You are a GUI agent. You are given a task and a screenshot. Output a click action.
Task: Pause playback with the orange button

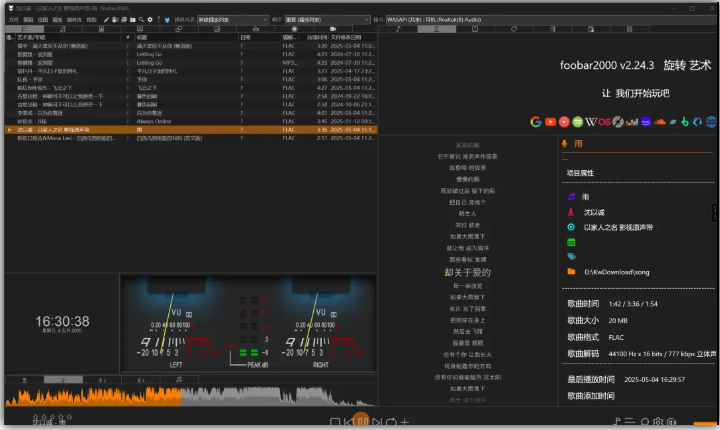pyautogui.click(x=362, y=419)
